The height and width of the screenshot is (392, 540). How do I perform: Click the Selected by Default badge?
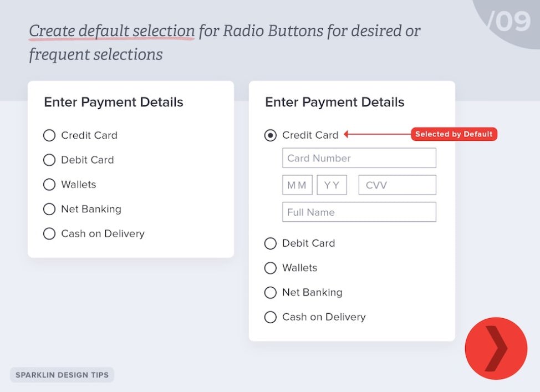point(454,134)
